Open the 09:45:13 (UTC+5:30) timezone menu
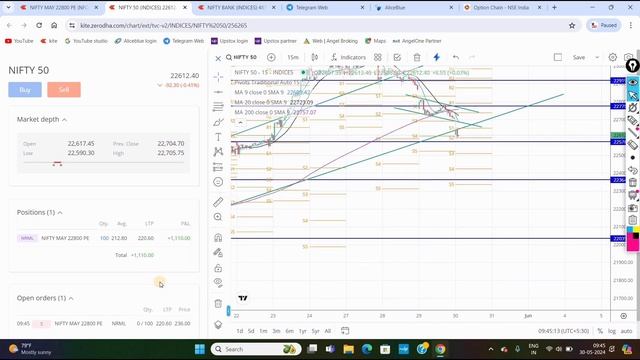 [563, 331]
